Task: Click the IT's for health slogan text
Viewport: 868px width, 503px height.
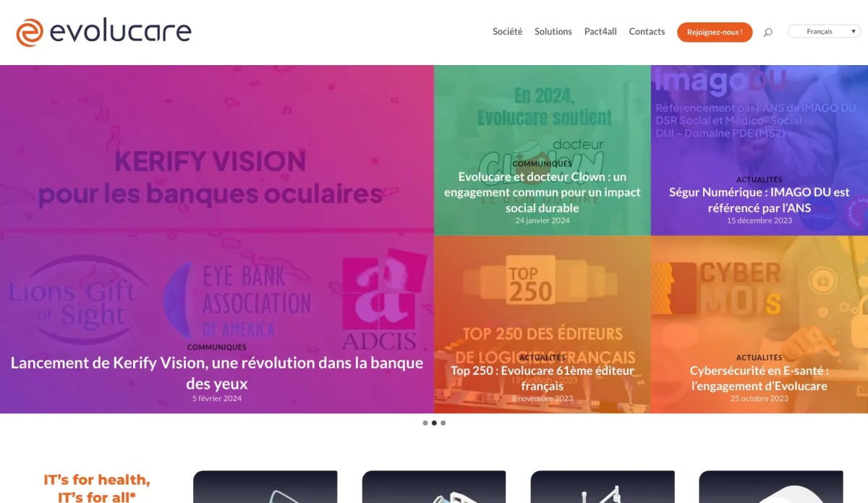Action: point(97,489)
